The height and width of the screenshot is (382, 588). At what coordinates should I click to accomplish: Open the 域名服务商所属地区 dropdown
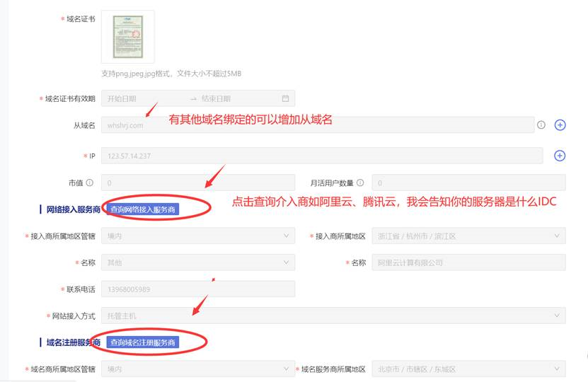pos(468,369)
